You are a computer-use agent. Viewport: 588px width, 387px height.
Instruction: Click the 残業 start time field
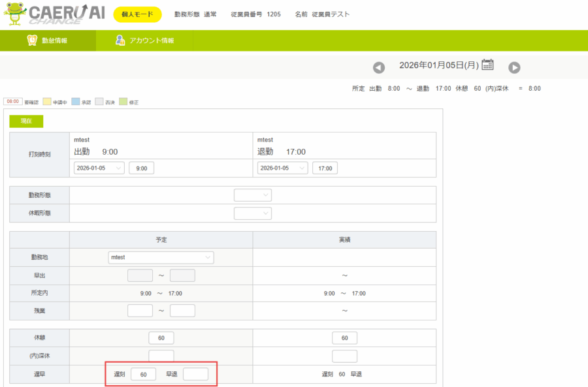[140, 311]
